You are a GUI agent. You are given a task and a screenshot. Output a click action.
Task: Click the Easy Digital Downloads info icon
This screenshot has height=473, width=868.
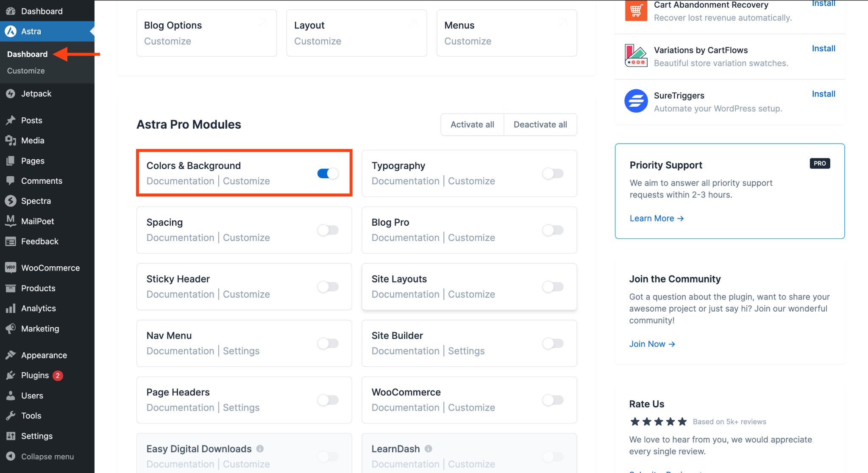tap(260, 448)
